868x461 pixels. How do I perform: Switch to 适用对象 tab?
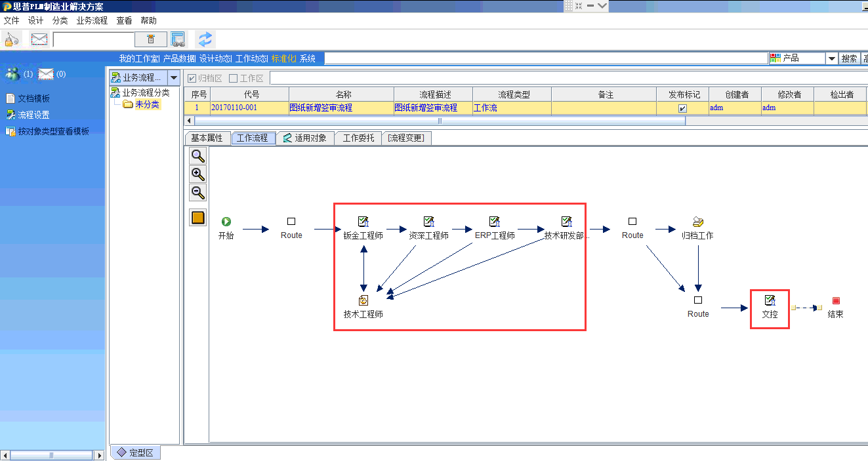point(305,138)
